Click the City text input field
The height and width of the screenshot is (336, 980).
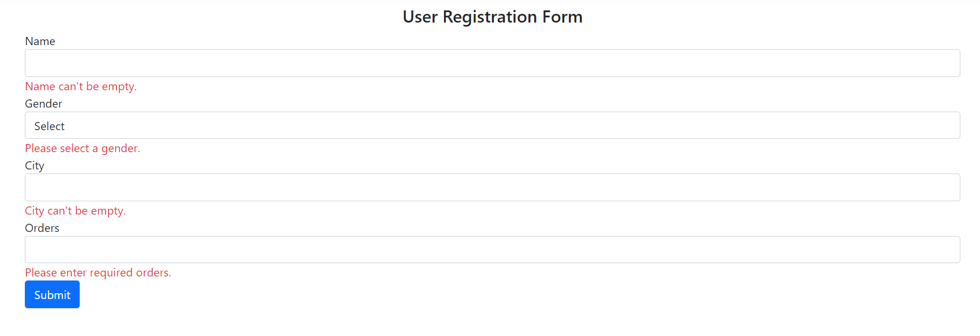[x=492, y=187]
